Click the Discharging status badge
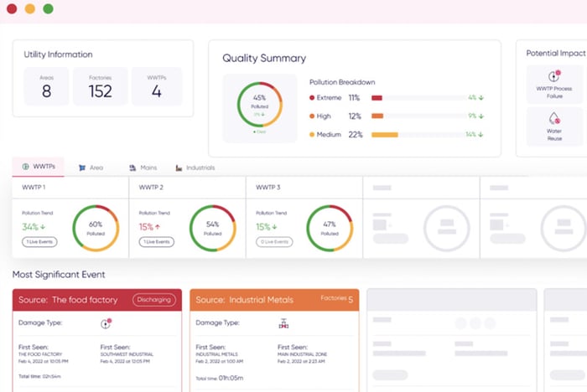The width and height of the screenshot is (587, 392). point(153,300)
